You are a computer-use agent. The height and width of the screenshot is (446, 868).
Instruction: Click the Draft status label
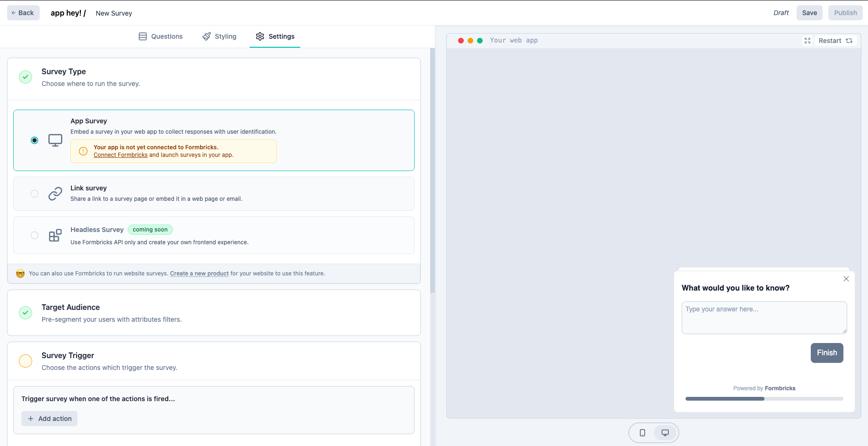781,13
